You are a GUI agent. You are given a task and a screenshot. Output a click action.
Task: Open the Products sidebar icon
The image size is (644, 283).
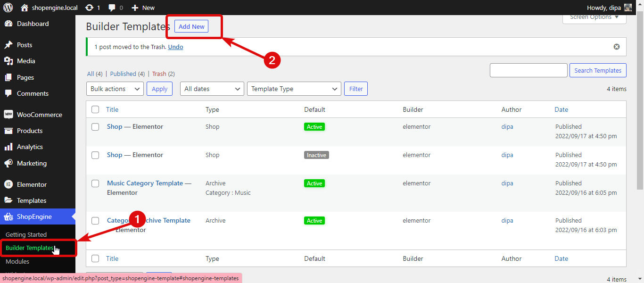[8, 131]
